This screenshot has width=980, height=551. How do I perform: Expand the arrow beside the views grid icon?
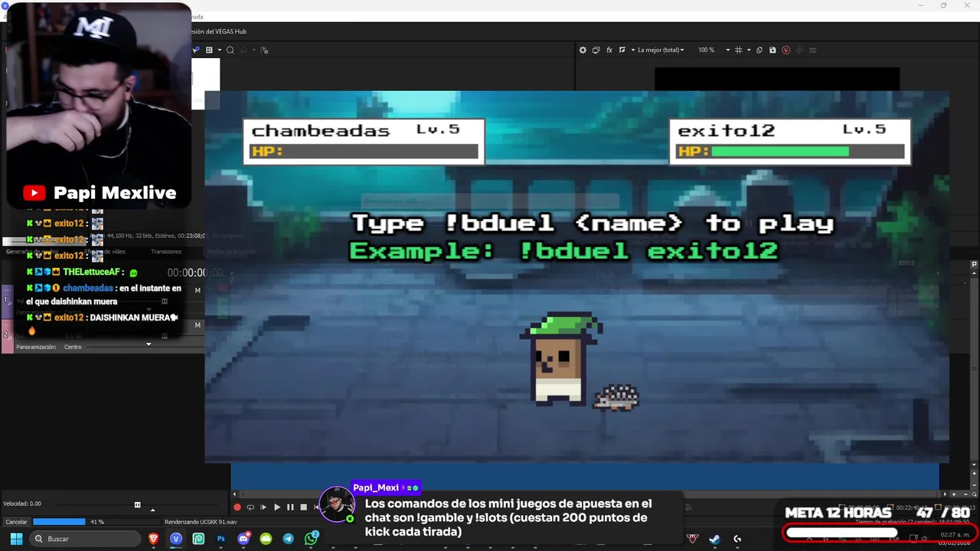[220, 50]
